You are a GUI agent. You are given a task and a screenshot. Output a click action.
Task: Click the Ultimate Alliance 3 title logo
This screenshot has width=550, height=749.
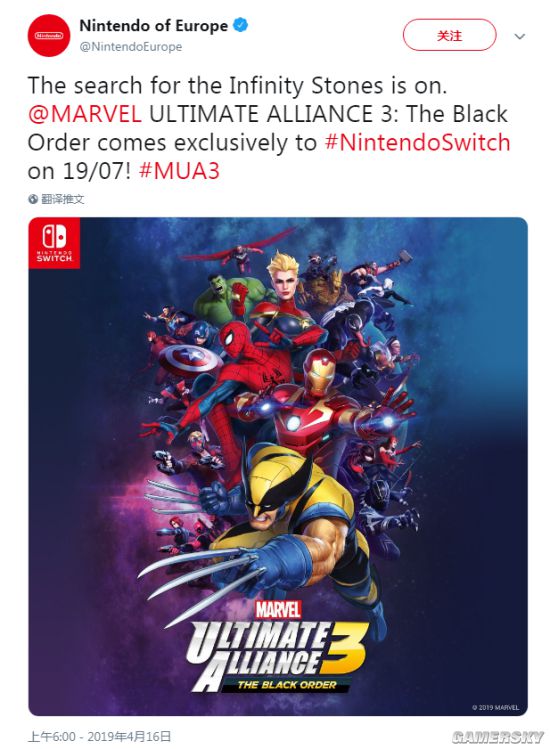(279, 655)
